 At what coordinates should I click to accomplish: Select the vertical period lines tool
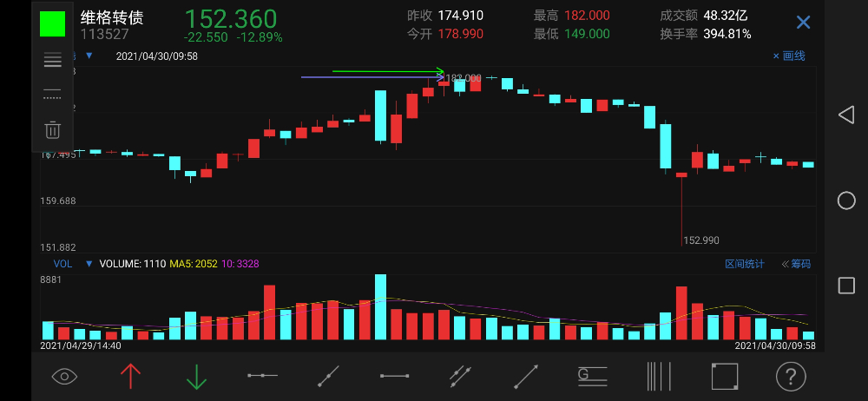coord(659,377)
